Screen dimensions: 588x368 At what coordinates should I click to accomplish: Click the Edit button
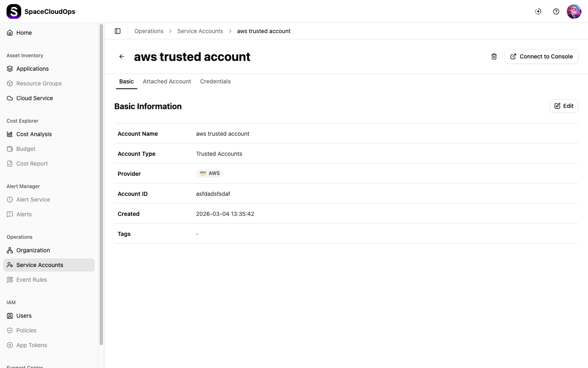pos(563,106)
